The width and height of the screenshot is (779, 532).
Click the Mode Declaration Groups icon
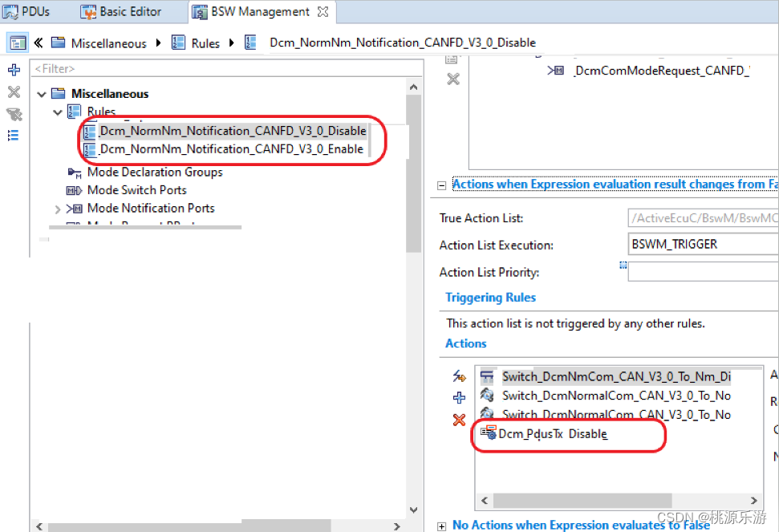pos(74,173)
